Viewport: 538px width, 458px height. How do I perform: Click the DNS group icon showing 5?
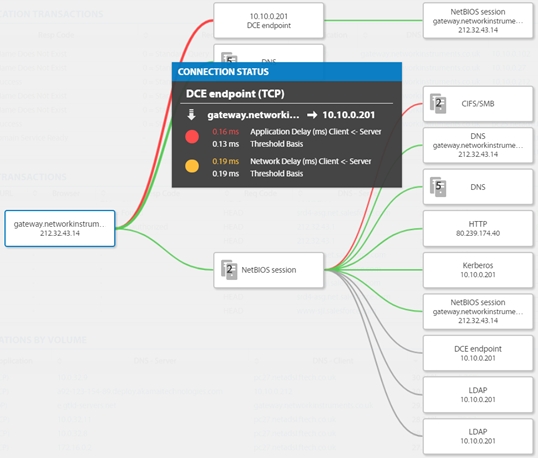tap(438, 187)
